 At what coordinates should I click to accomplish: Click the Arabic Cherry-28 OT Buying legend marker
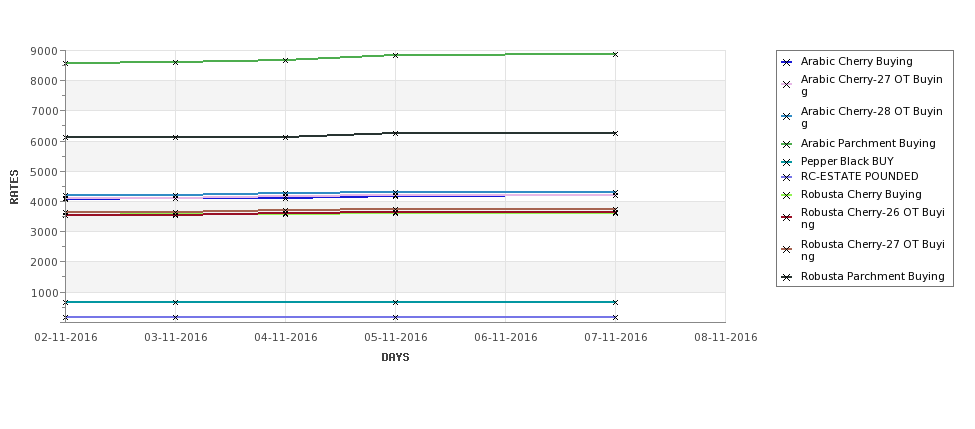pyautogui.click(x=786, y=117)
